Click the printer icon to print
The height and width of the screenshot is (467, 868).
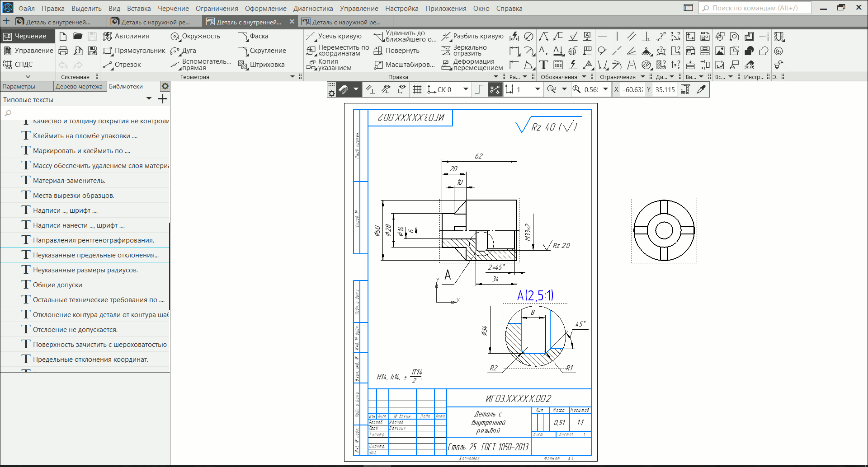tap(63, 51)
